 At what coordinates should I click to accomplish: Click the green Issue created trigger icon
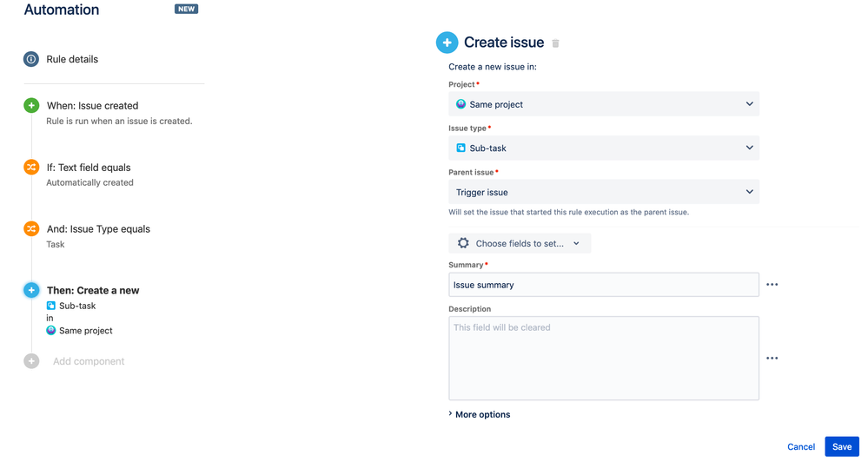pos(31,105)
